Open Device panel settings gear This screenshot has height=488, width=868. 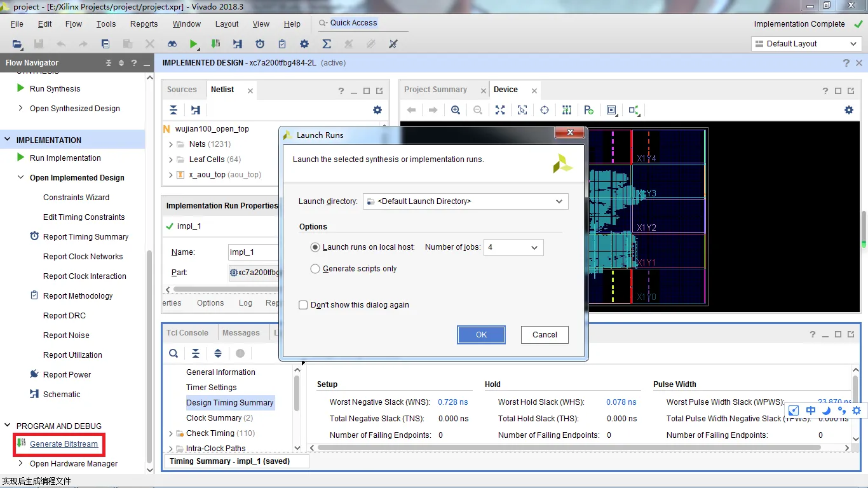coord(849,110)
